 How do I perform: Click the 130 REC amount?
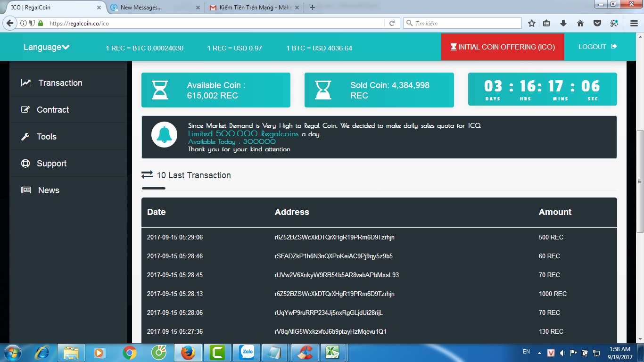551,331
